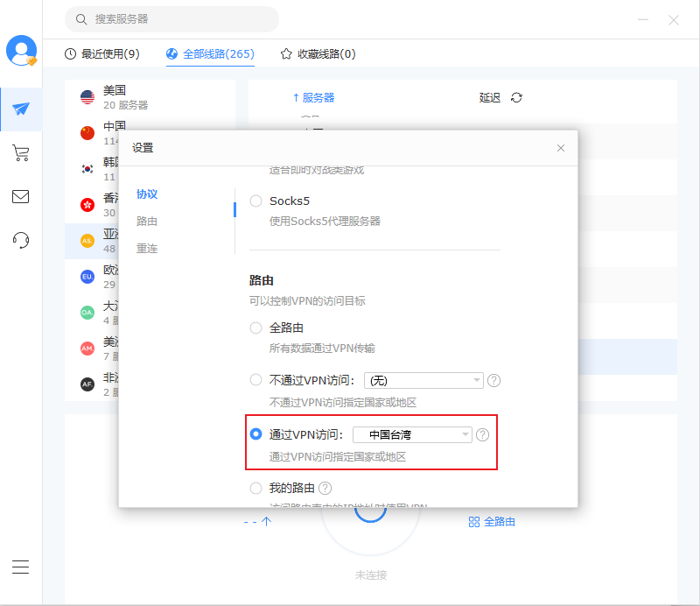Screen dimensions: 700x606
Task: Click the grid icon beside 全路由
Action: (474, 522)
